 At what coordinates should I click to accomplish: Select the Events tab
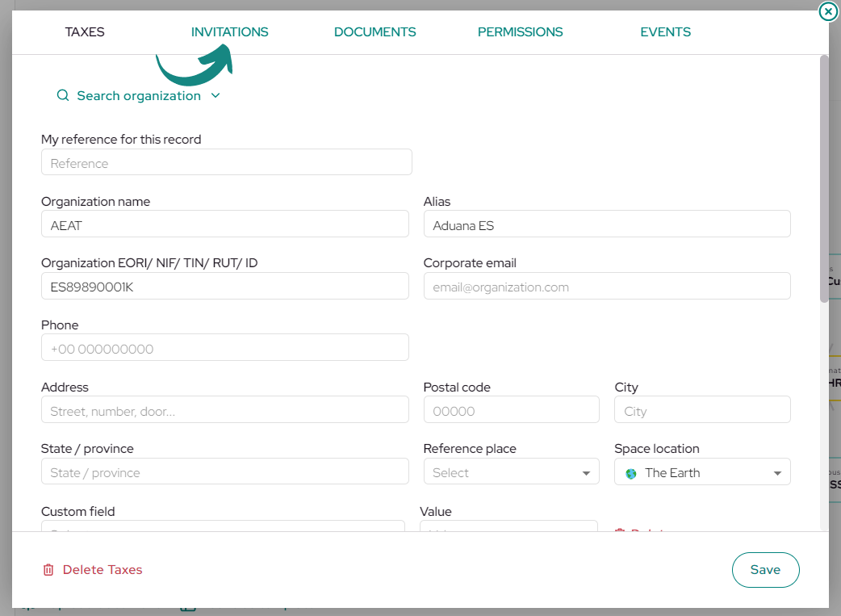pos(666,32)
